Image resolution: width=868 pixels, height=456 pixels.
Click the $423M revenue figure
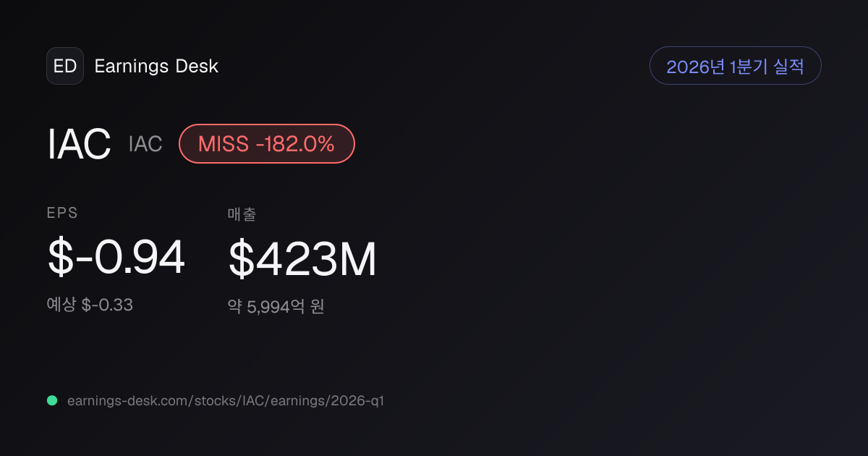[x=302, y=260]
